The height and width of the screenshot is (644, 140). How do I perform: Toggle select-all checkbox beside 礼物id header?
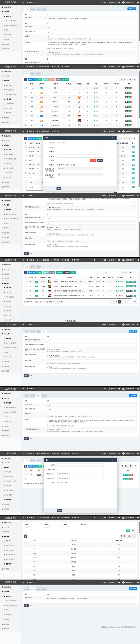point(26,84)
